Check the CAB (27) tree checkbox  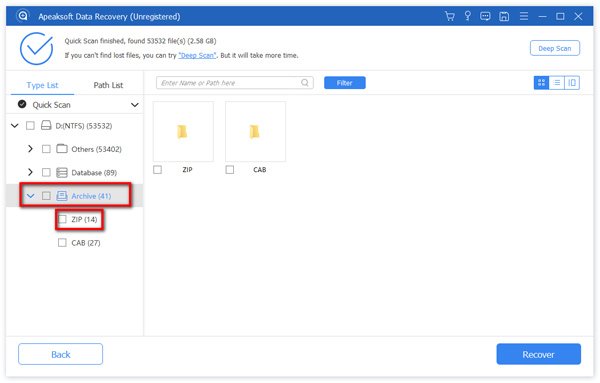pos(62,243)
